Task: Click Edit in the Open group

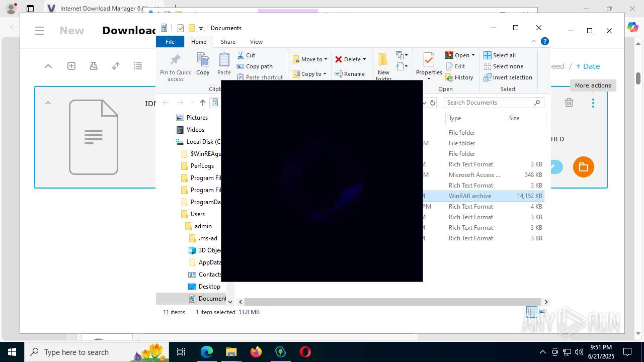Action: point(455,66)
